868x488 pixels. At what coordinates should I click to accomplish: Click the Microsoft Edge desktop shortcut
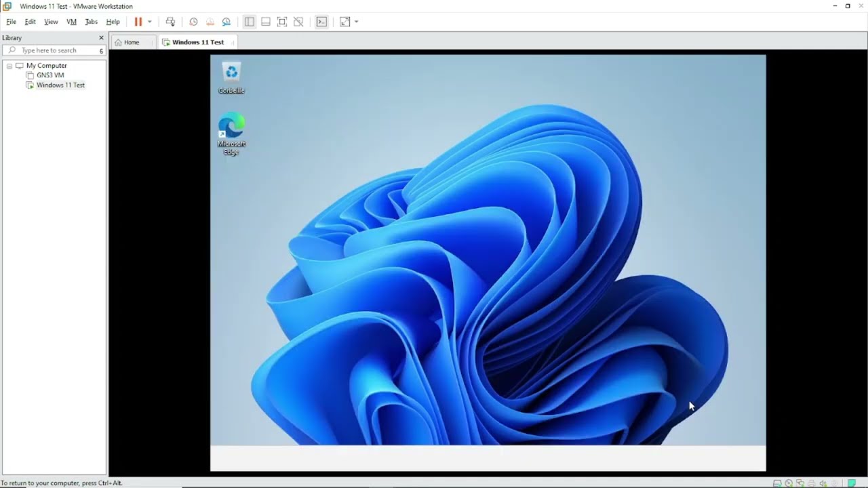231,134
